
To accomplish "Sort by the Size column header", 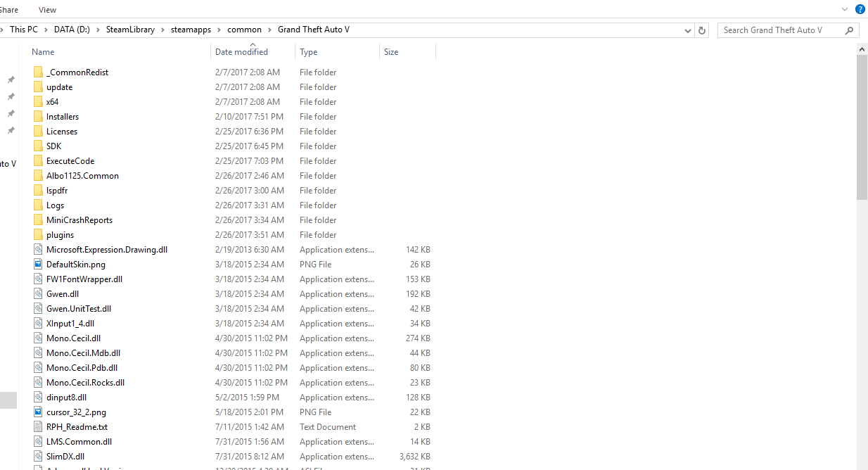I will pos(391,52).
